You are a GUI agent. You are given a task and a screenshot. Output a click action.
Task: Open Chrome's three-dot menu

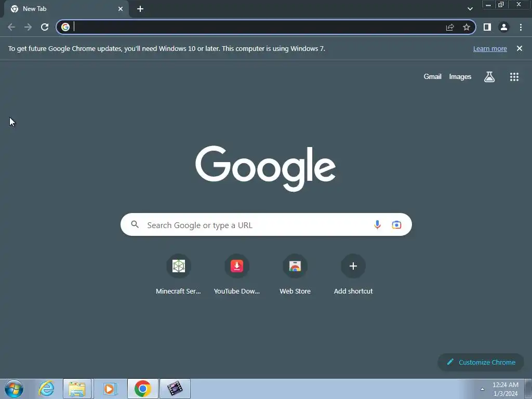(521, 27)
